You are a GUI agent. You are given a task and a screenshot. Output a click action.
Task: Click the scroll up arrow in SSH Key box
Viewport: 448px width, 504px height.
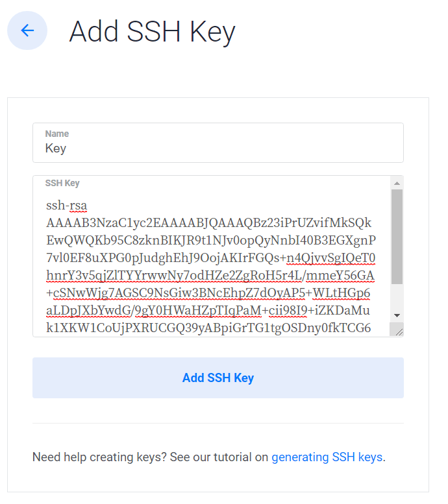click(397, 183)
